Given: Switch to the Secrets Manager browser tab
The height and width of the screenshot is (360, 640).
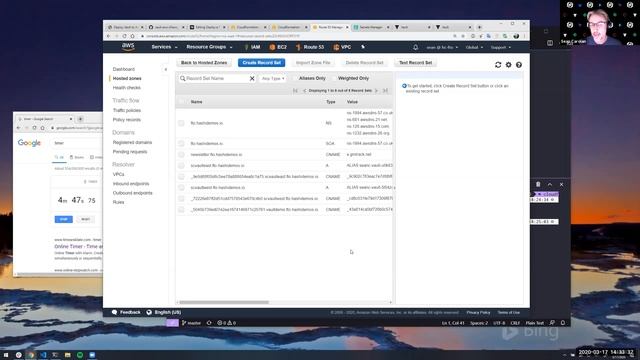Looking at the screenshot, I should point(371,27).
